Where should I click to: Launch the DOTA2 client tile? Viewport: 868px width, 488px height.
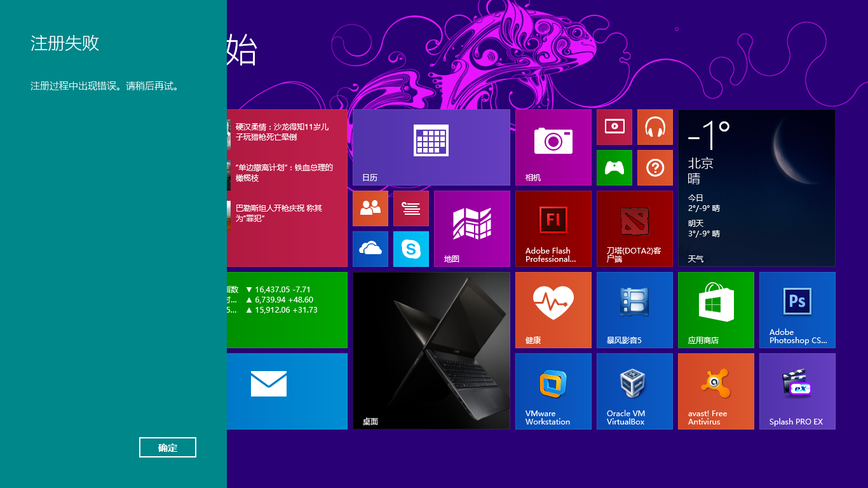coord(635,229)
